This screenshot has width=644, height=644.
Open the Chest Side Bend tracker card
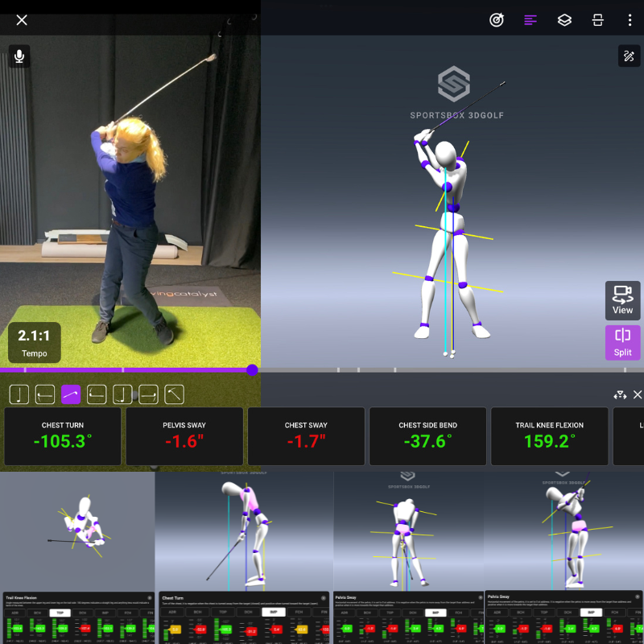click(x=427, y=436)
